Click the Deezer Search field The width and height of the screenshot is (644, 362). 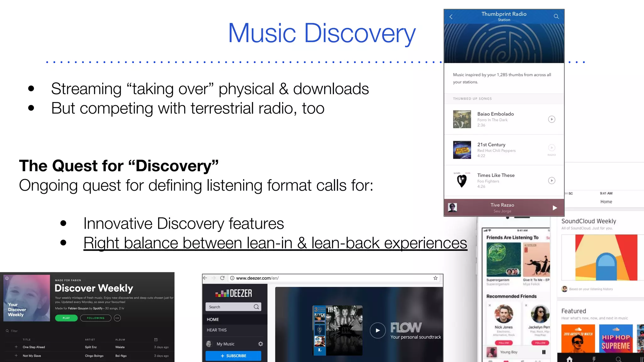tap(233, 307)
